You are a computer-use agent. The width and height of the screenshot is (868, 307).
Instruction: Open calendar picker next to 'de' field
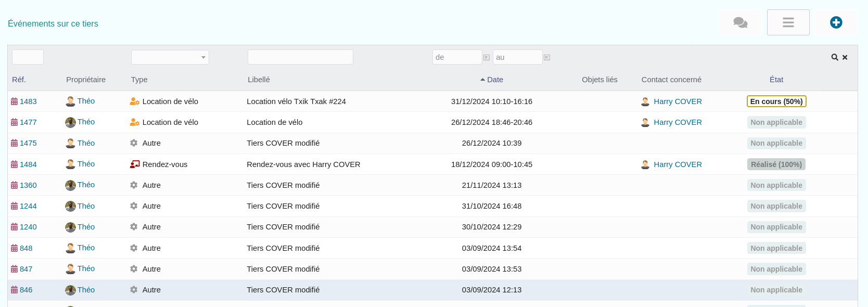point(487,57)
